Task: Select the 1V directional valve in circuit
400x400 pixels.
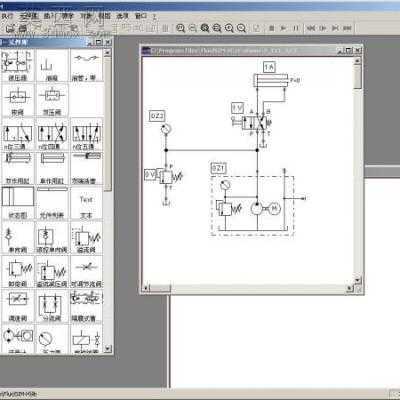Action: [256, 124]
